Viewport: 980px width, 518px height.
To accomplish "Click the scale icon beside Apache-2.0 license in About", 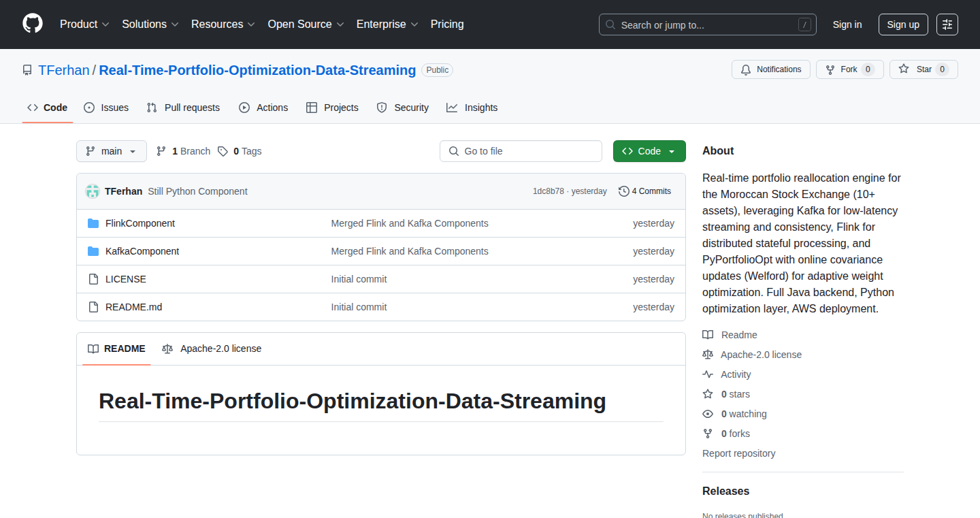I will (708, 355).
